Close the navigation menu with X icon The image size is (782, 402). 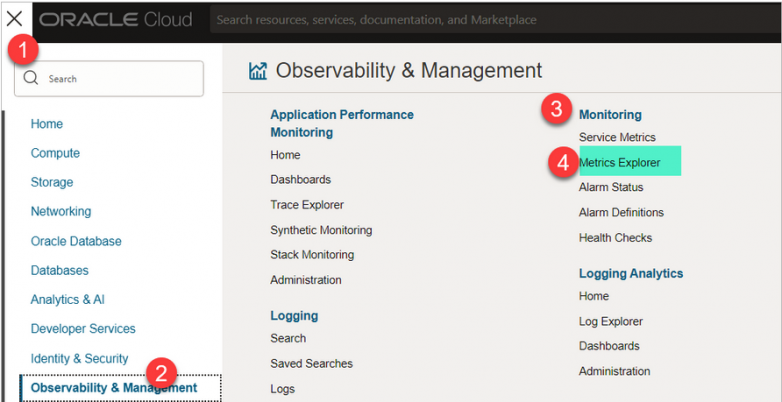14,19
